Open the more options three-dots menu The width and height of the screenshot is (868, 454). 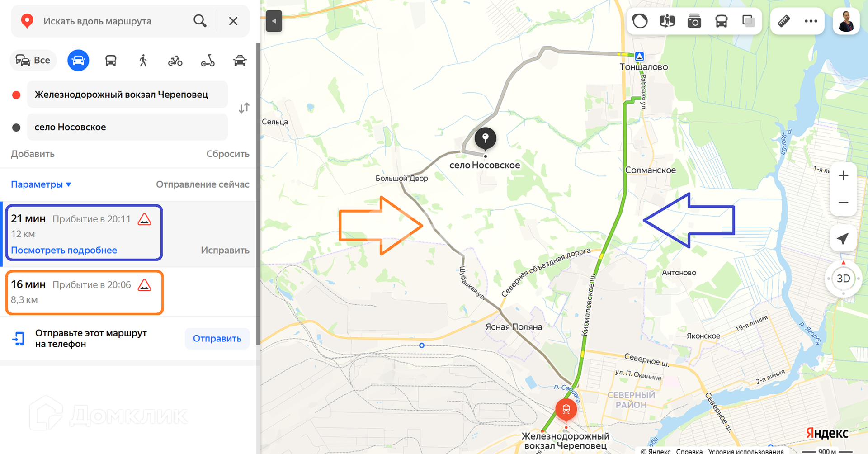pos(811,21)
